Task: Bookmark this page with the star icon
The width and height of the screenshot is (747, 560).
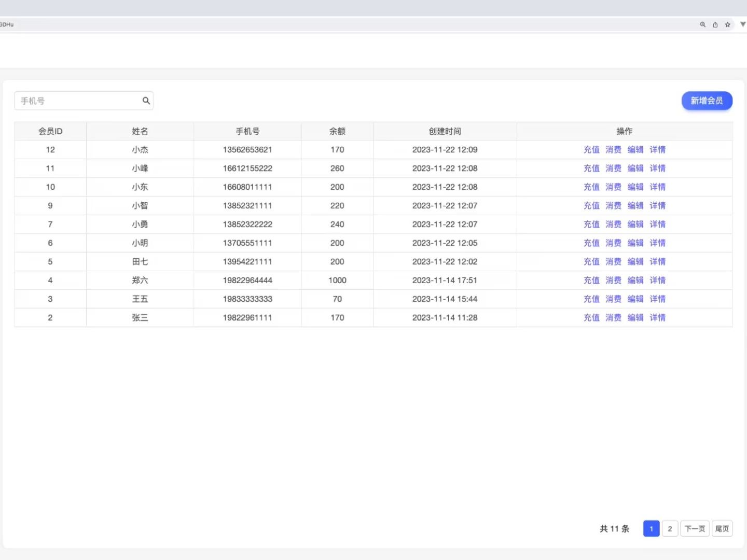Action: (x=728, y=24)
